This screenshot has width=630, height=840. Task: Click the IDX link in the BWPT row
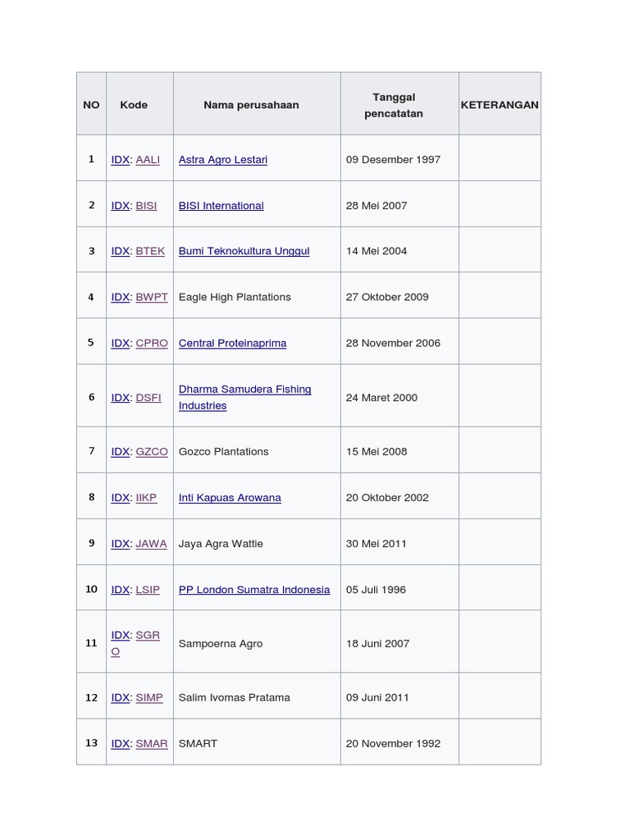point(120,297)
